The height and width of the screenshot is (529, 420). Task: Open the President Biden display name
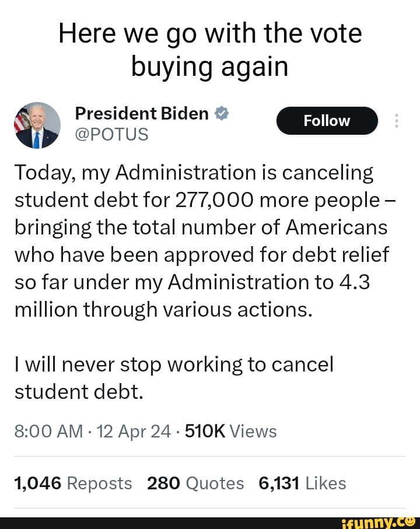click(142, 113)
